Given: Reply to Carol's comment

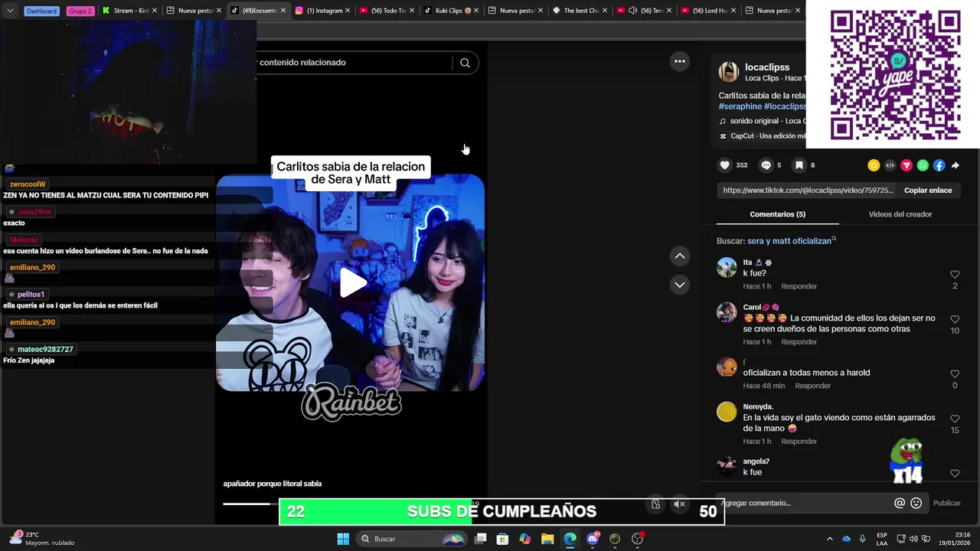Looking at the screenshot, I should pyautogui.click(x=799, y=341).
